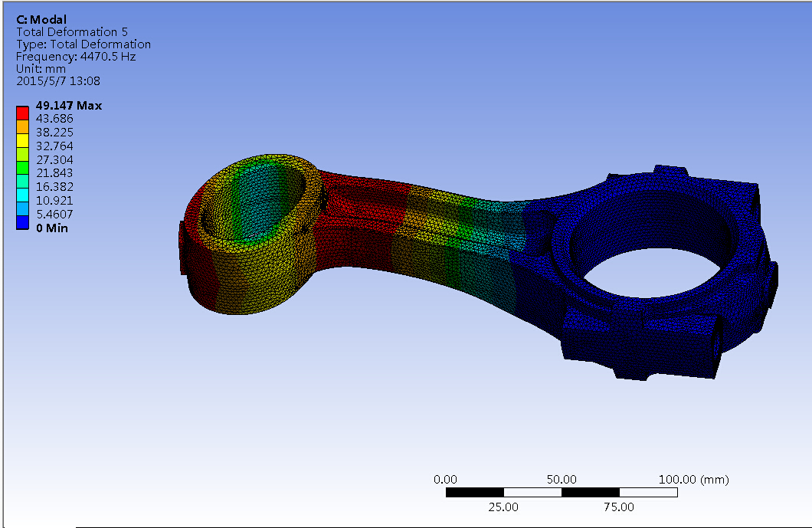This screenshot has height=528, width=812.
Task: Click the 'Total Deformation 5' label
Action: (72, 32)
